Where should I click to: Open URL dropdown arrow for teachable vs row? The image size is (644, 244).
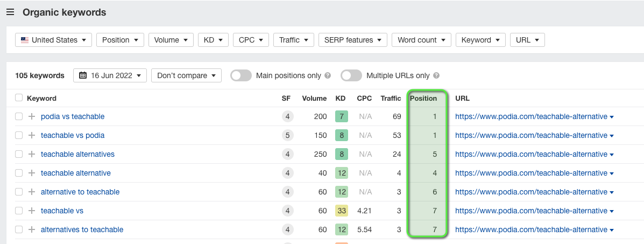(x=612, y=212)
